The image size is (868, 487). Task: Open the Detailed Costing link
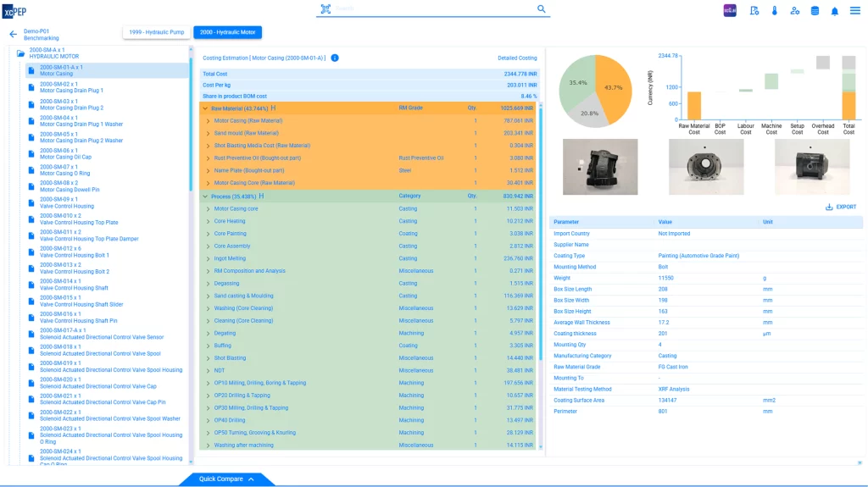[x=517, y=58]
